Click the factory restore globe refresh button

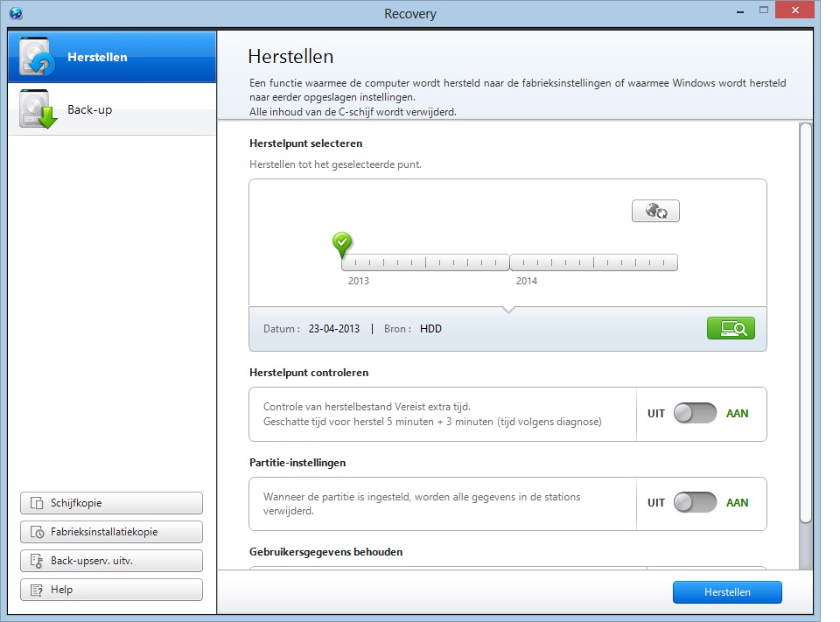(x=655, y=211)
